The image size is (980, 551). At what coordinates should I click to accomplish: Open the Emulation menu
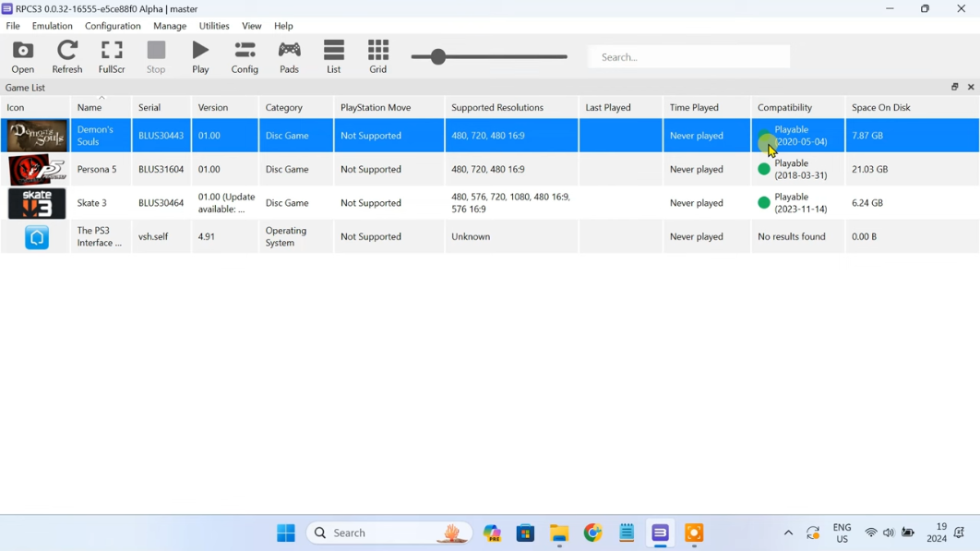52,26
